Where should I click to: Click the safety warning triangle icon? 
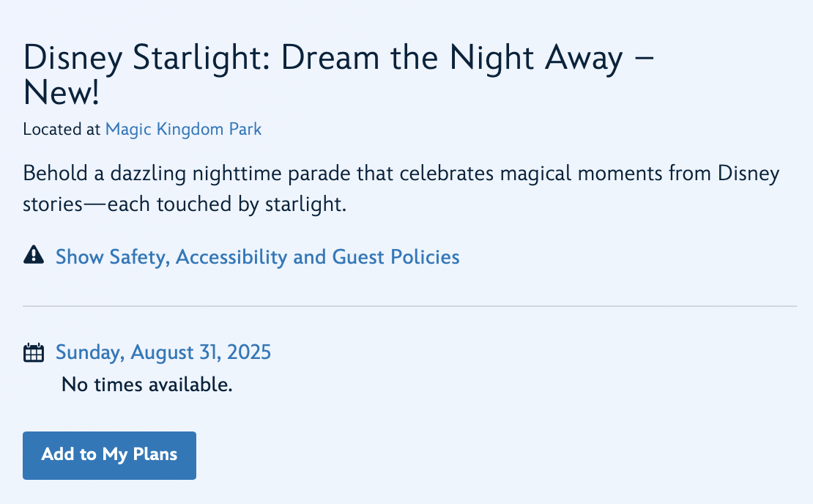(34, 255)
